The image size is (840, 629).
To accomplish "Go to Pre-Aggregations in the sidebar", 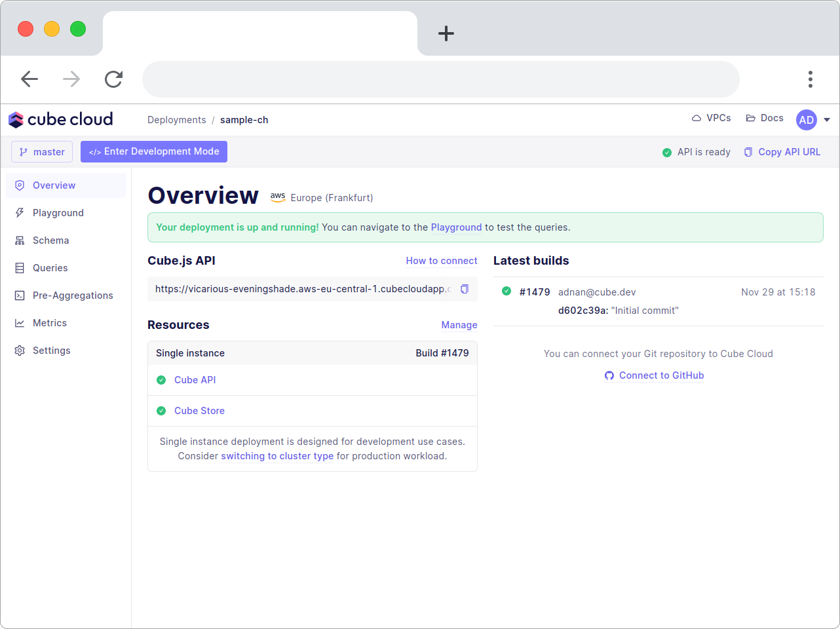I will pyautogui.click(x=73, y=295).
